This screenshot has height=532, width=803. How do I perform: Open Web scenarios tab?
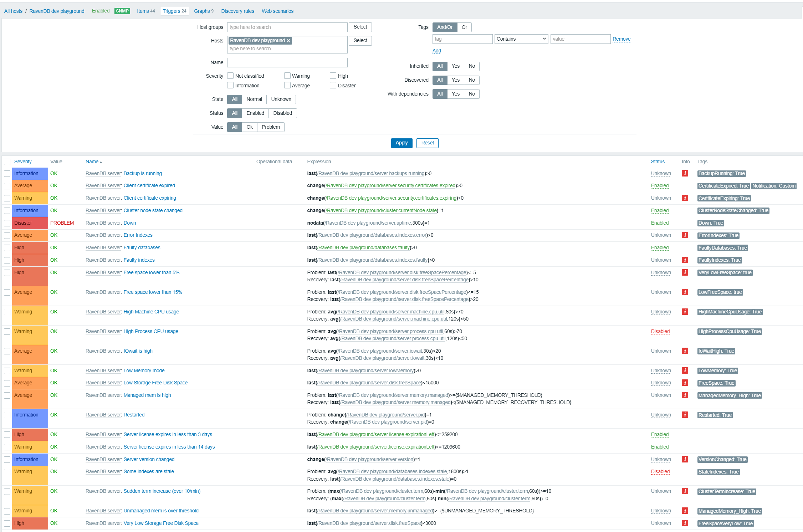(277, 11)
